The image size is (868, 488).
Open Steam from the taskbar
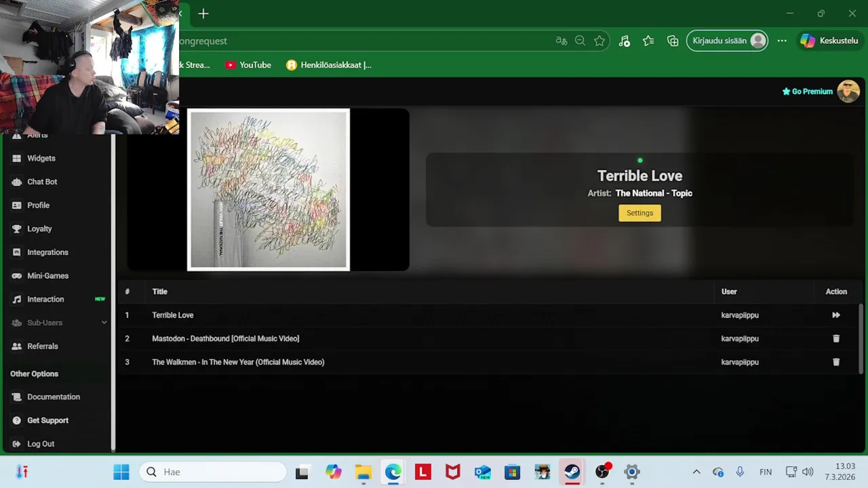coord(572,472)
